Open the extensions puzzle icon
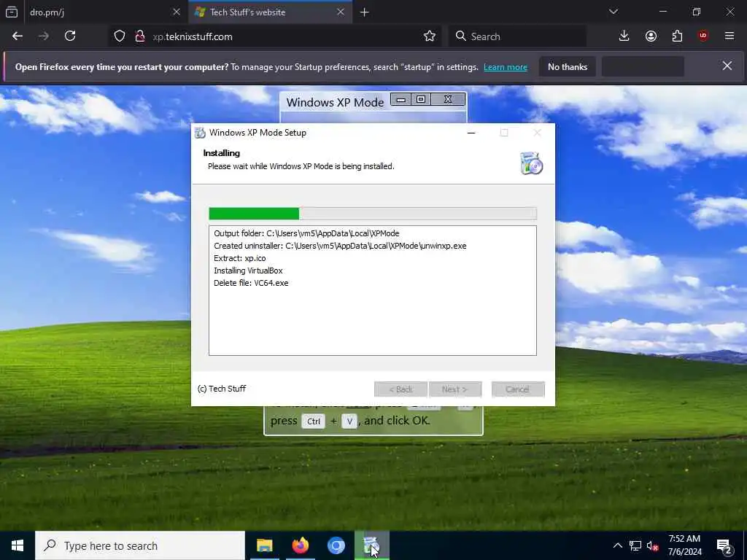The width and height of the screenshot is (747, 560). 677,36
